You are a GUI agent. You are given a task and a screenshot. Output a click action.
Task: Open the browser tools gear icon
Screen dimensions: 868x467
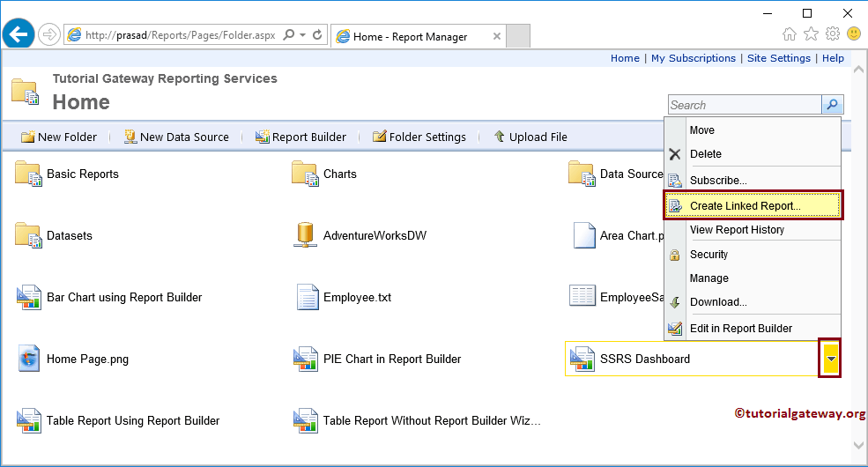coord(833,34)
